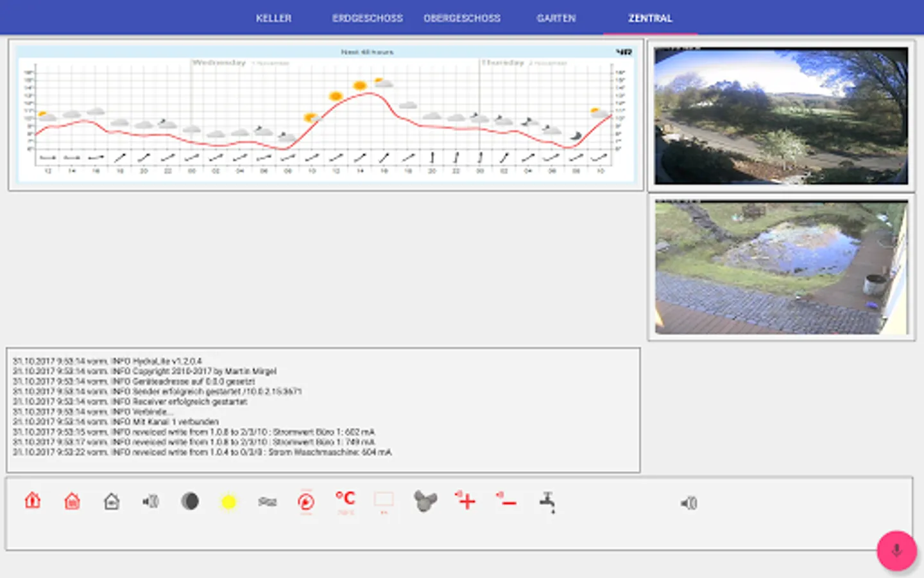
Task: Click the water faucet icon
Action: (x=547, y=502)
